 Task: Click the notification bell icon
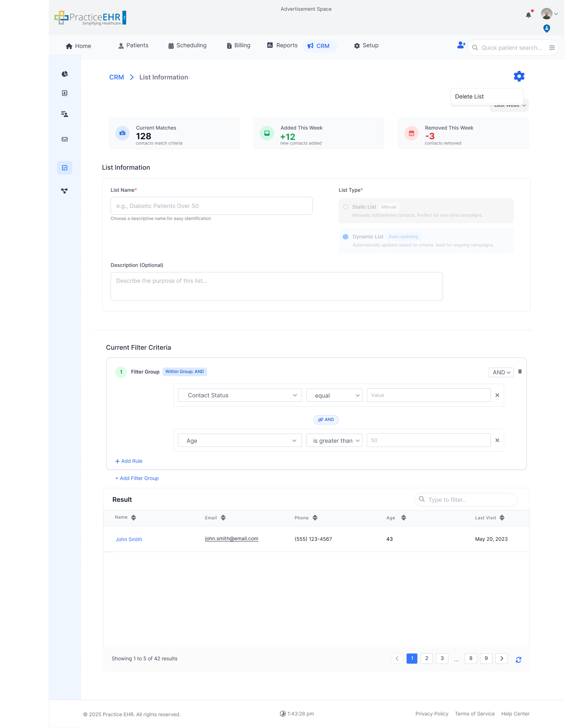(528, 15)
